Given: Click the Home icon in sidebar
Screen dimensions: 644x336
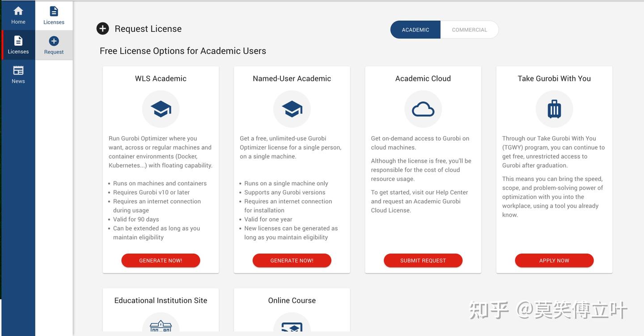Looking at the screenshot, I should coord(18,11).
